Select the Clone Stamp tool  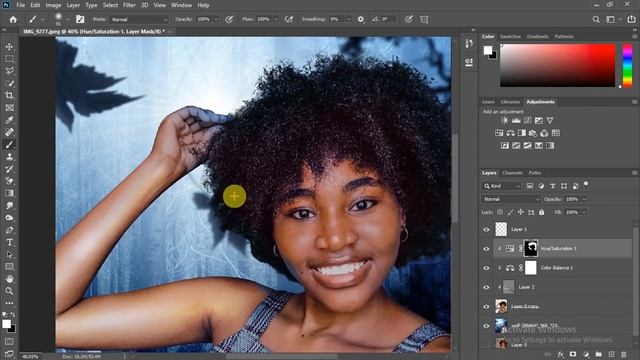(x=9, y=157)
